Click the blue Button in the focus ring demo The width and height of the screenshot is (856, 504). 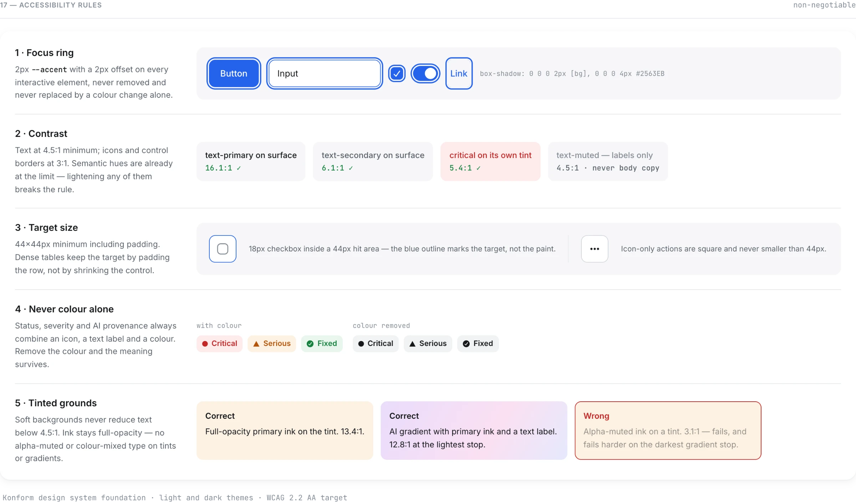234,73
